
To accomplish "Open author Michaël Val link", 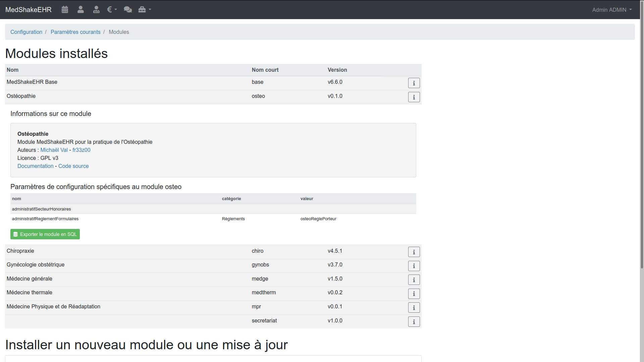I will 54,150.
